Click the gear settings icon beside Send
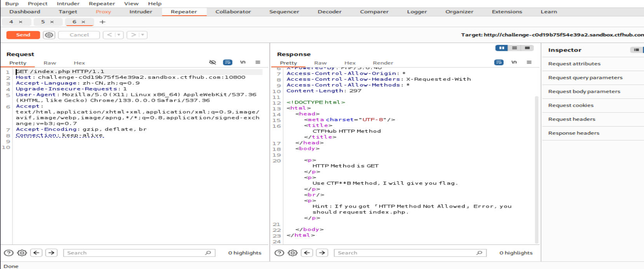Image resolution: width=644 pixels, height=269 pixels. [x=49, y=35]
